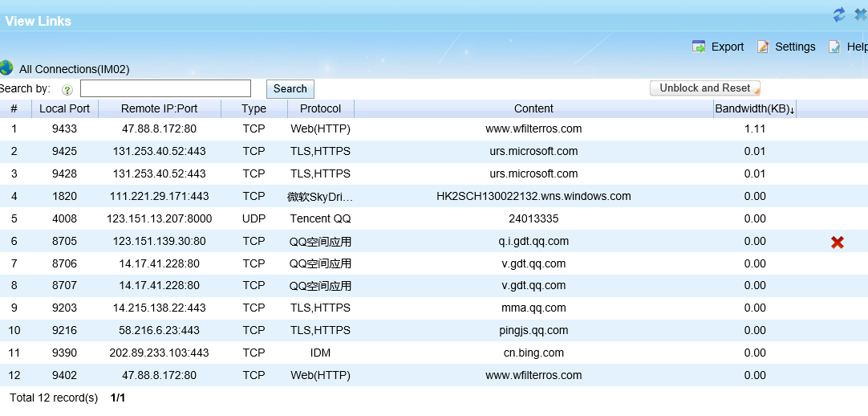
Task: Select local port 9402 cell
Action: (65, 376)
